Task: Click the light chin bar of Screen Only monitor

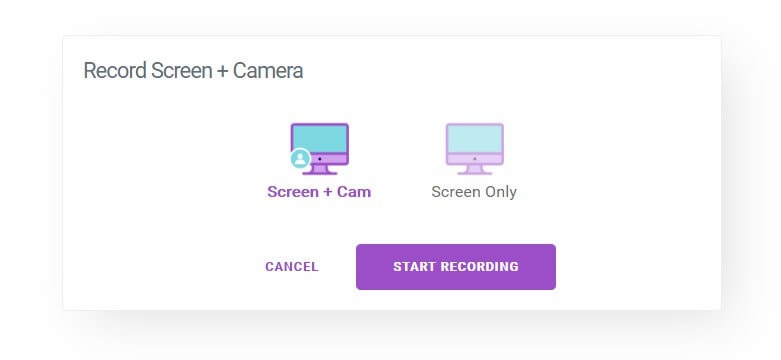Action: point(475,159)
